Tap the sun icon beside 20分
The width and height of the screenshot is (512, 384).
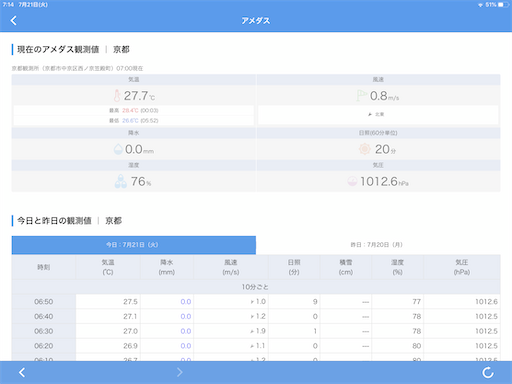click(x=365, y=149)
